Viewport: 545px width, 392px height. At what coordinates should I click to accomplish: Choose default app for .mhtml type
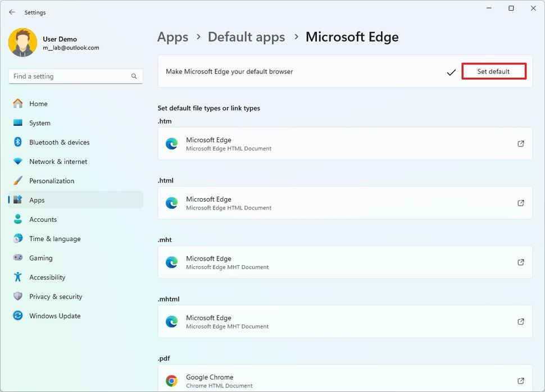click(344, 321)
